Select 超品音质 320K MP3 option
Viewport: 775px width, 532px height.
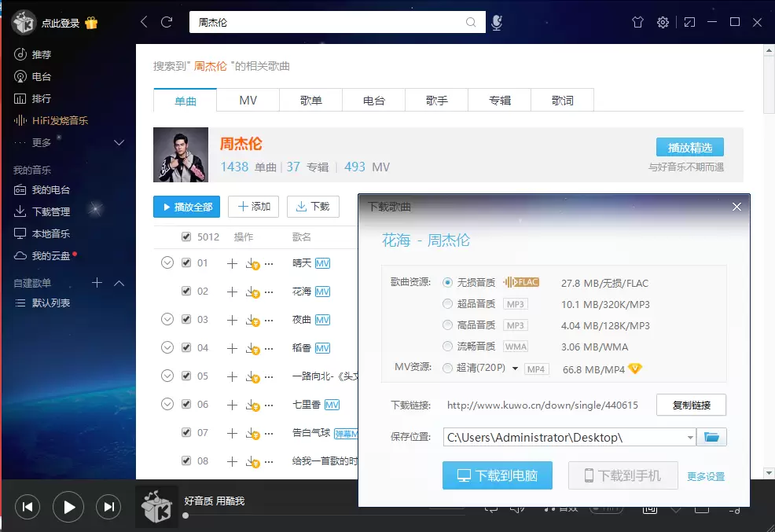point(447,304)
